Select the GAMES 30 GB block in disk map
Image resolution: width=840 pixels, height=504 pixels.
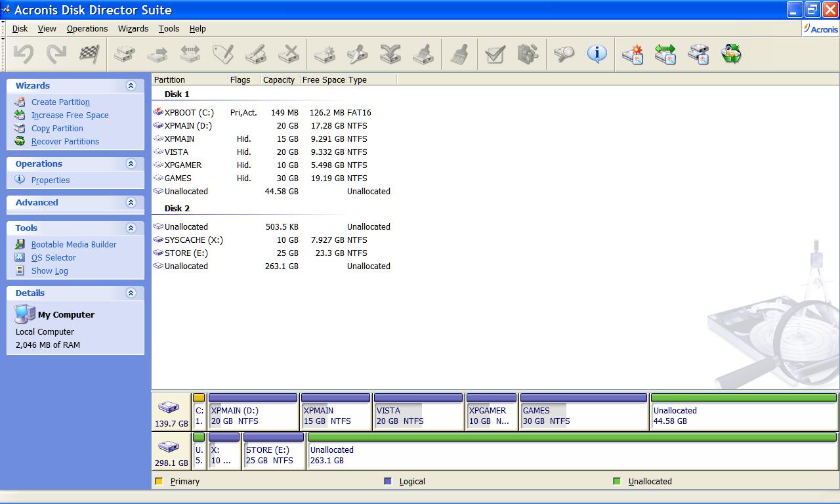(584, 411)
